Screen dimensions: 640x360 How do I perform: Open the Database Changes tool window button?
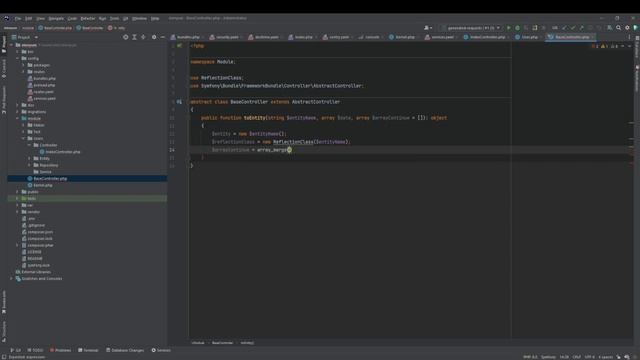pos(125,350)
